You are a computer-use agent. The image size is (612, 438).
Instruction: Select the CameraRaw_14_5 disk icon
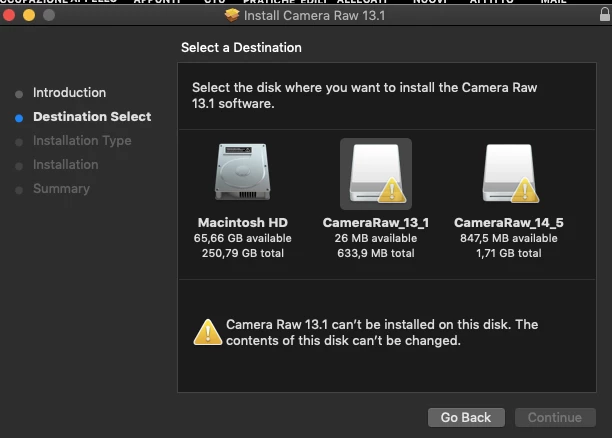[510, 174]
